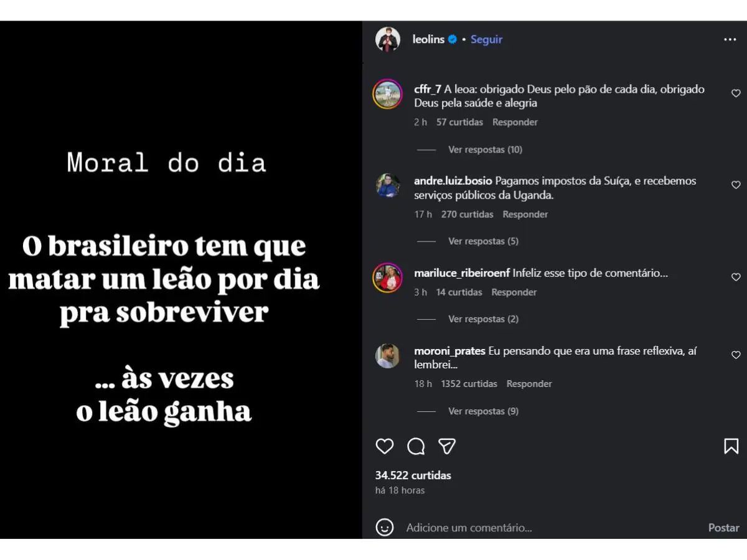Reply to andre.luiz.bosio's comment
Image resolution: width=747 pixels, height=560 pixels.
[525, 214]
